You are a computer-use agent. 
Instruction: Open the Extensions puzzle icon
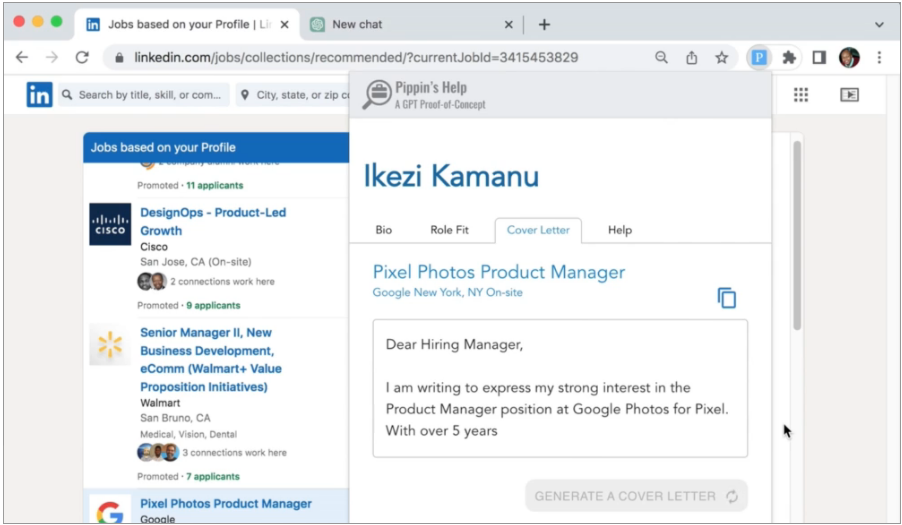tap(789, 57)
